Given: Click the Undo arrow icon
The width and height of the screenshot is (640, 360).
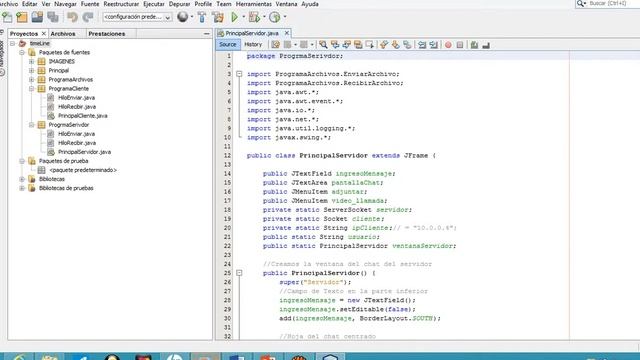Looking at the screenshot, I should tap(72, 17).
